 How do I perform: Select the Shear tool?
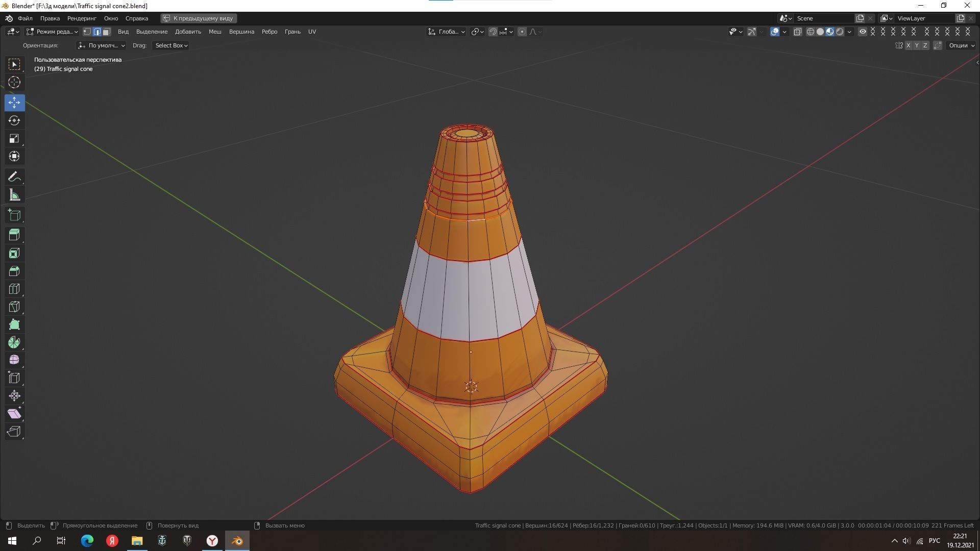click(14, 414)
